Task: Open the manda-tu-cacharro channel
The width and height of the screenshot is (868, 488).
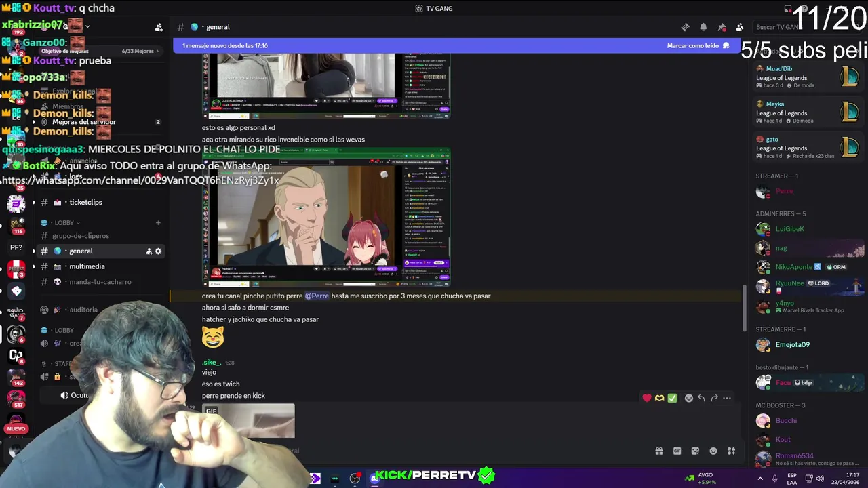Action: click(100, 282)
